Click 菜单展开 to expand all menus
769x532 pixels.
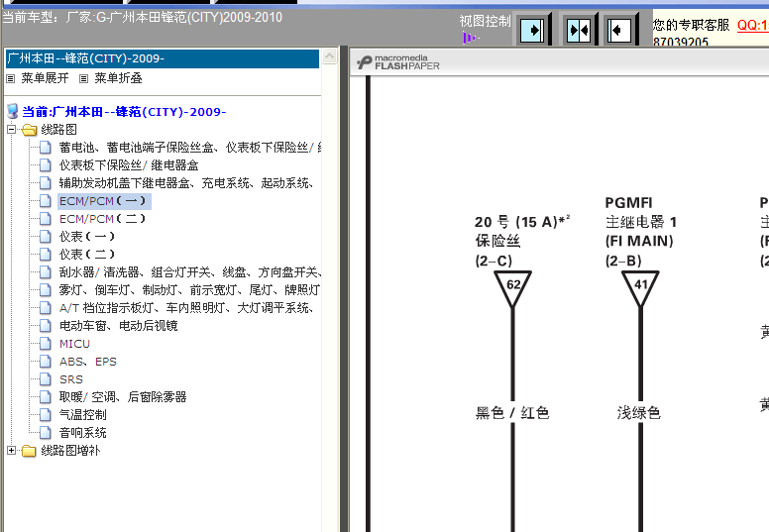click(x=45, y=78)
